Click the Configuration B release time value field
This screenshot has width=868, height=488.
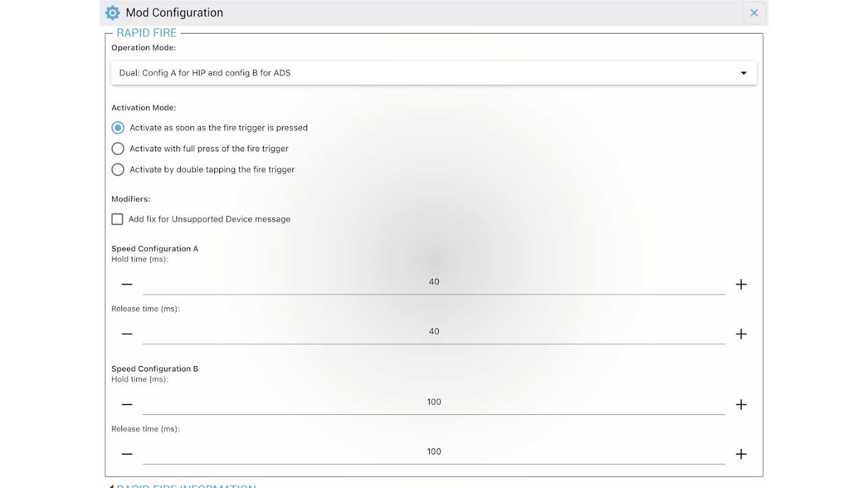433,452
